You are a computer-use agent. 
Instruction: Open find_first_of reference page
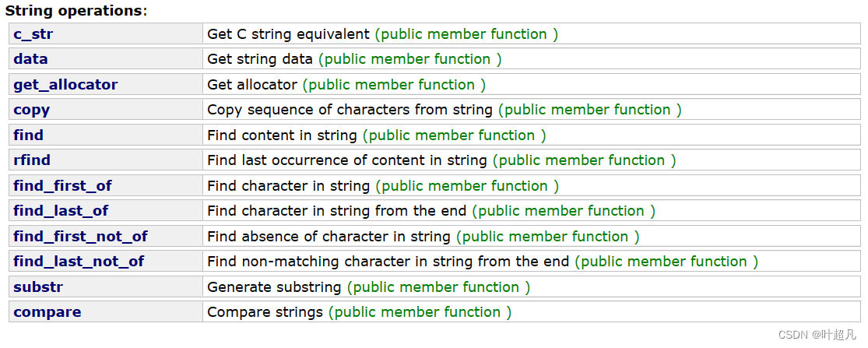[x=62, y=186]
